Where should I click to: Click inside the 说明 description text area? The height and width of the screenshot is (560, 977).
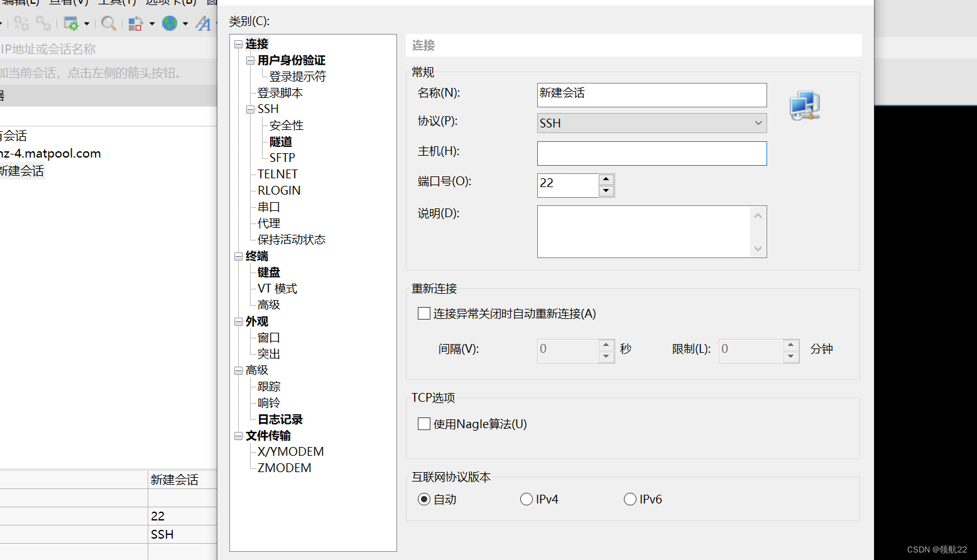[645, 232]
